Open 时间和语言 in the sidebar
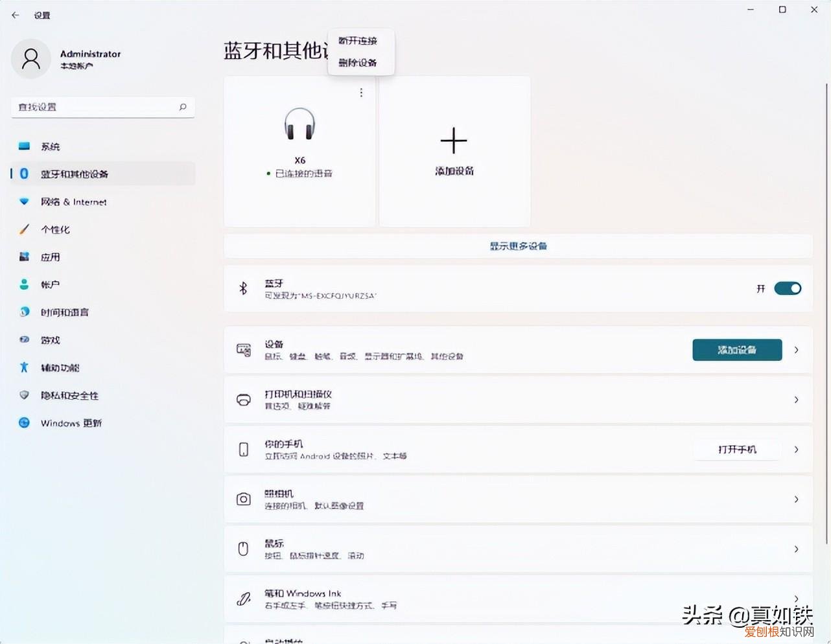Image resolution: width=831 pixels, height=644 pixels. (x=103, y=312)
